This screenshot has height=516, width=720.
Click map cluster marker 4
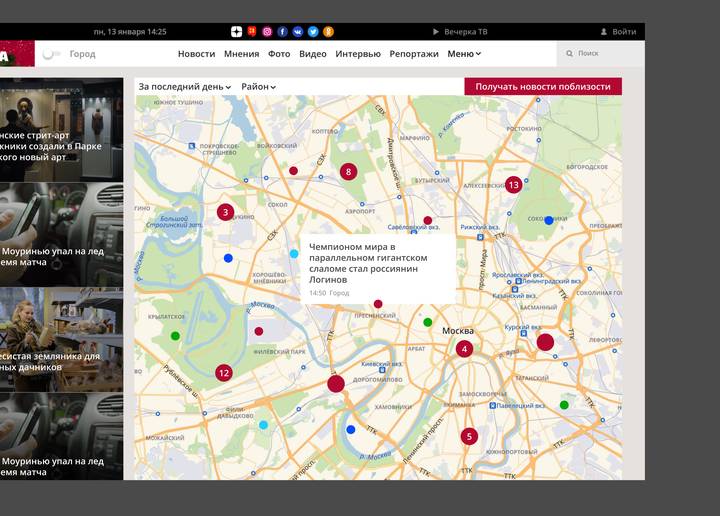pyautogui.click(x=464, y=349)
